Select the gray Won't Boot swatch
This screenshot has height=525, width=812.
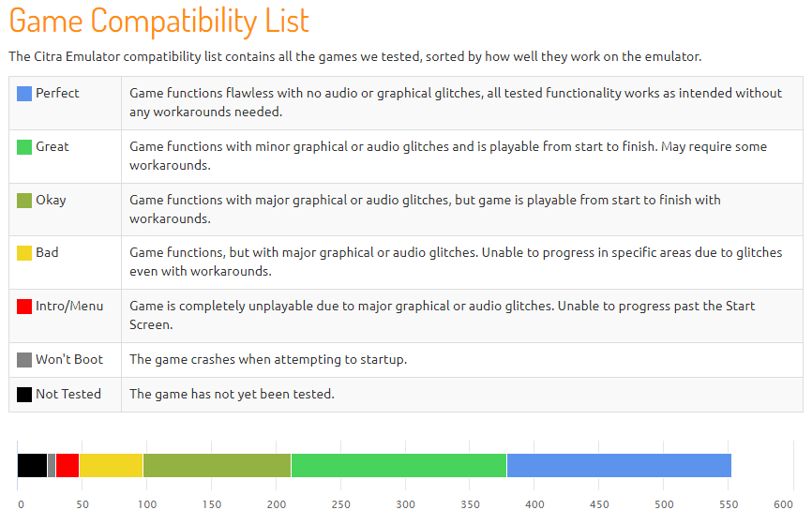24,360
